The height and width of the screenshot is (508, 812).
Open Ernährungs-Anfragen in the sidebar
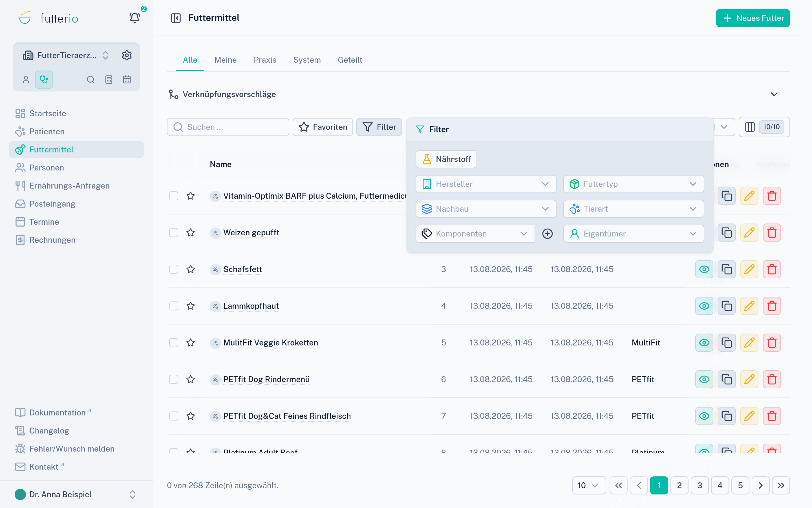tap(76, 186)
